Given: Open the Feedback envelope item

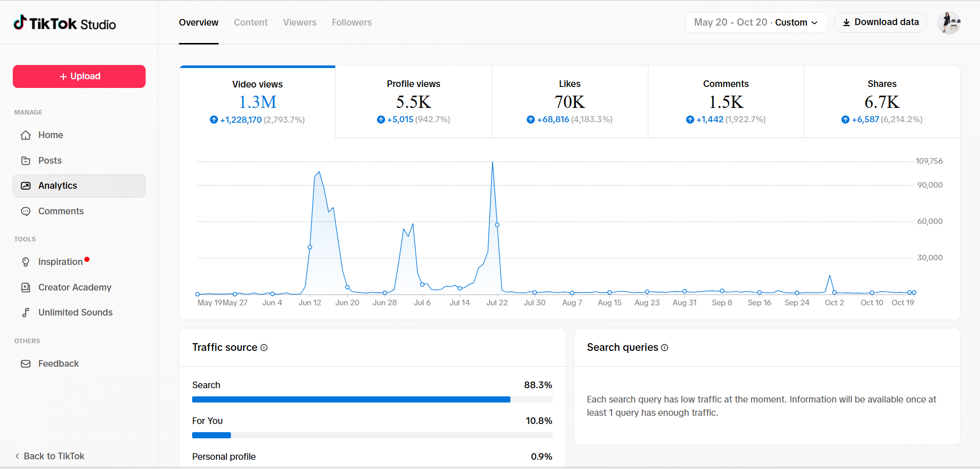Looking at the screenshot, I should (26, 364).
